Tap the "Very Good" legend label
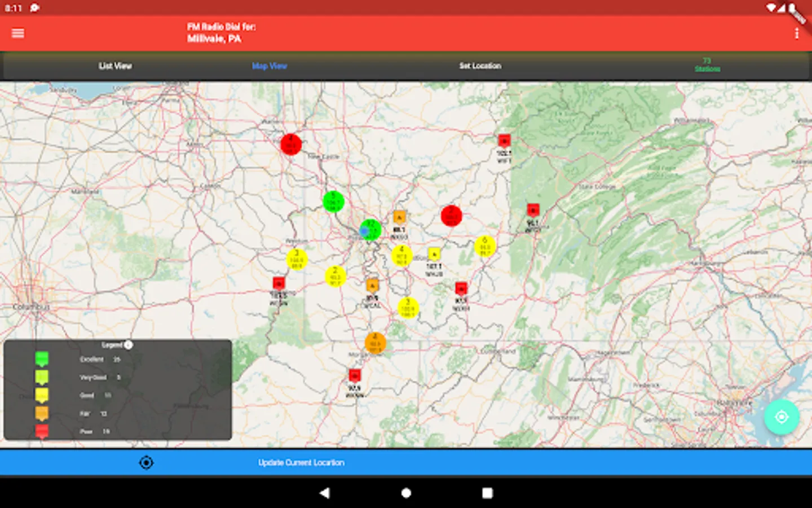812x508 pixels. pos(93,378)
